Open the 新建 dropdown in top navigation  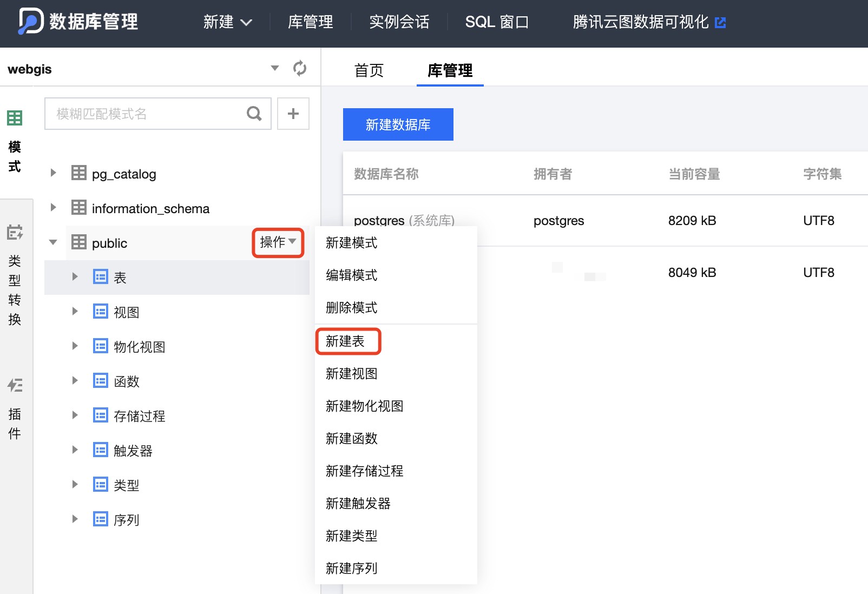228,22
